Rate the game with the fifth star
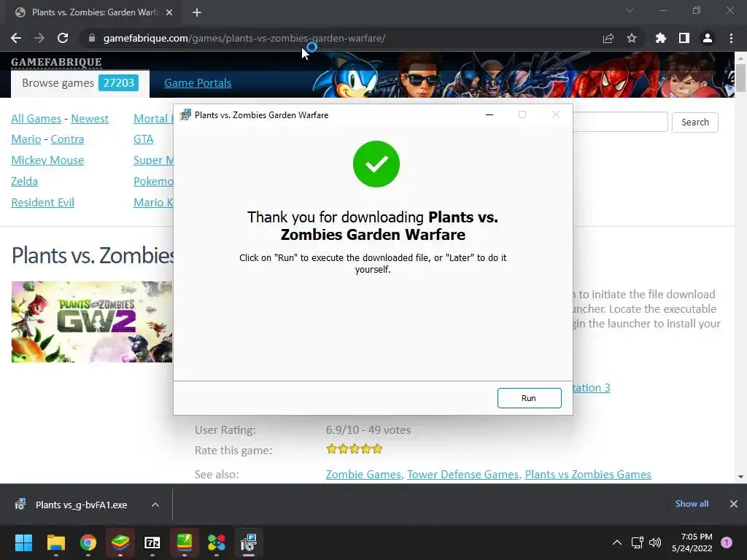747x560 pixels. tap(377, 449)
